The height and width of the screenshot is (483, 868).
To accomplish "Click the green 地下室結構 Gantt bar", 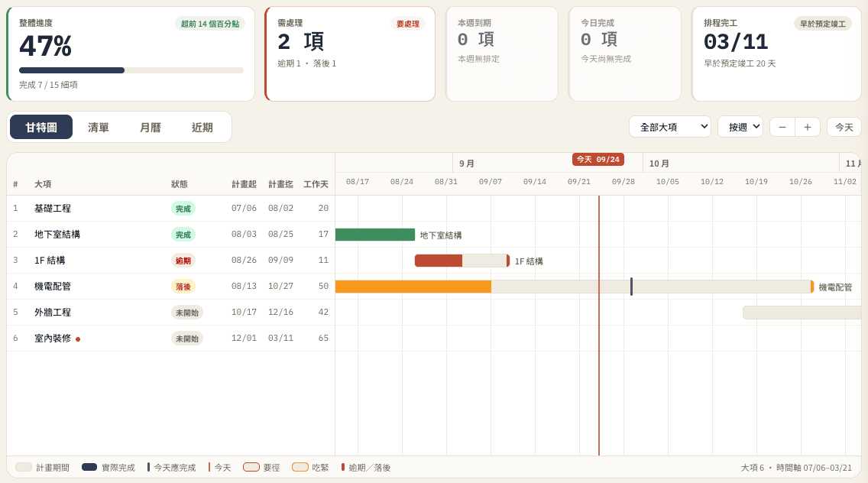I will coord(374,235).
